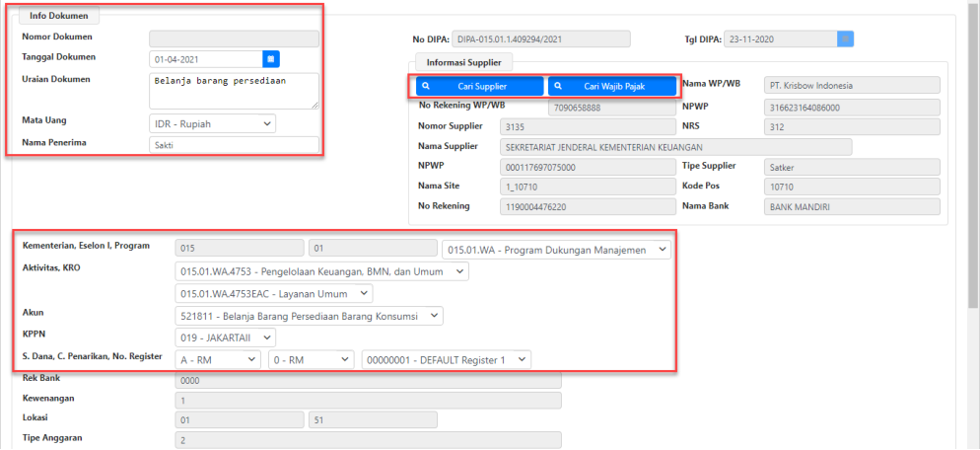The height and width of the screenshot is (450, 980).
Task: Click the Cari Wajib Pajak button
Action: pyautogui.click(x=612, y=87)
